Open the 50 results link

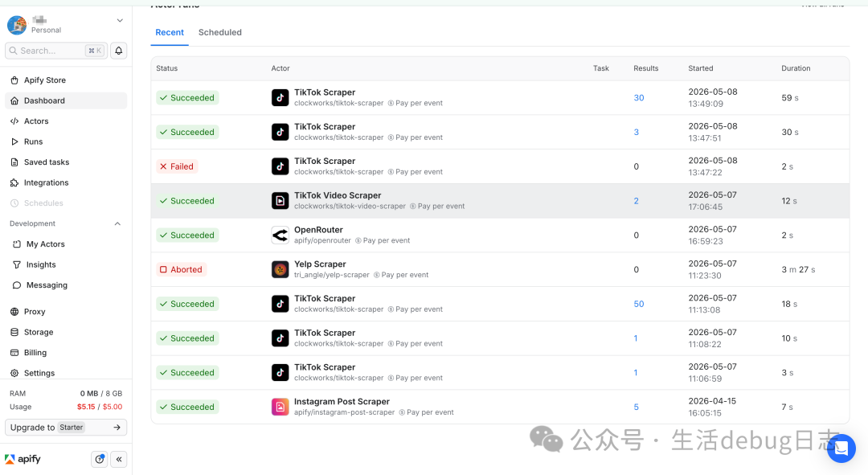coord(639,304)
